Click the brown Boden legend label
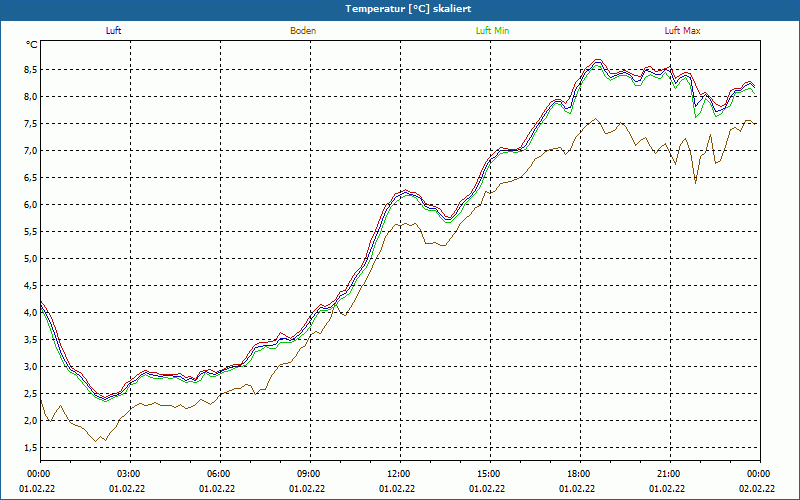This screenshot has height=500, width=800. point(303,31)
